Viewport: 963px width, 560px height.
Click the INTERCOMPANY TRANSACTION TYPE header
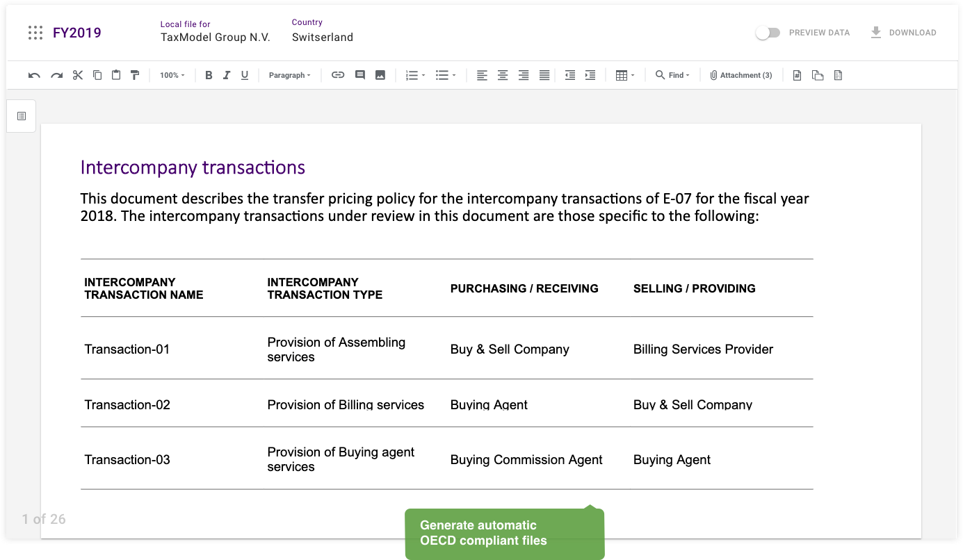(325, 288)
